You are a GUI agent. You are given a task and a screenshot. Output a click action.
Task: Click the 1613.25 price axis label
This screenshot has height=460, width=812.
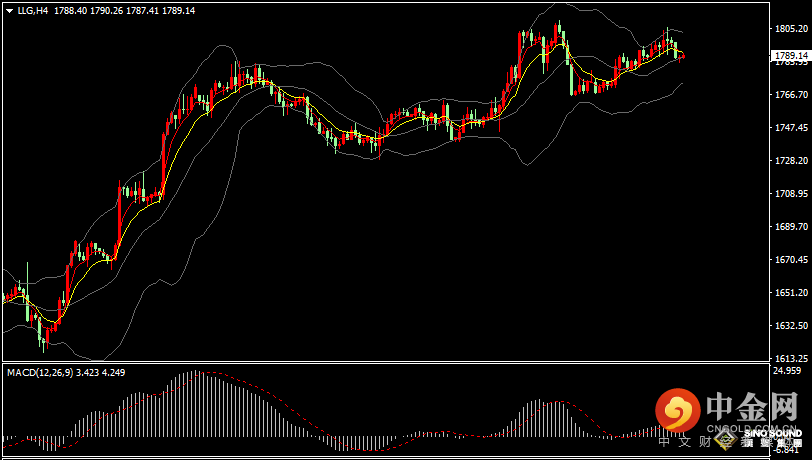[790, 358]
